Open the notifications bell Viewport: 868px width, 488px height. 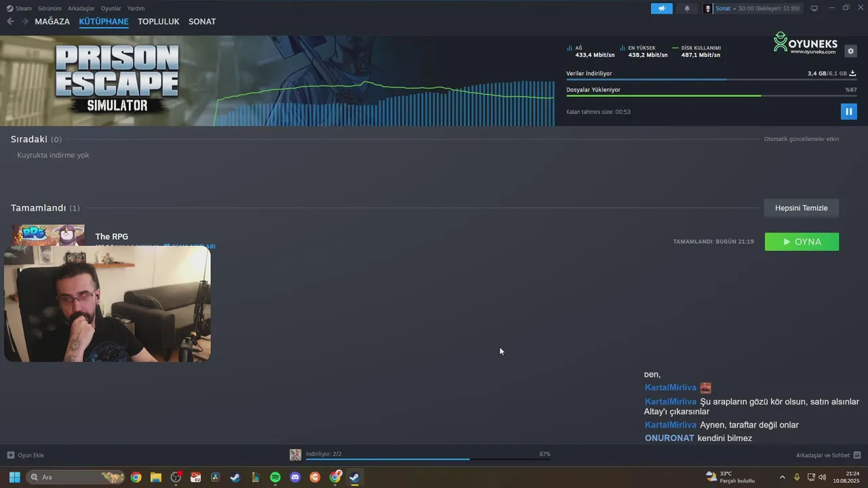(x=687, y=8)
